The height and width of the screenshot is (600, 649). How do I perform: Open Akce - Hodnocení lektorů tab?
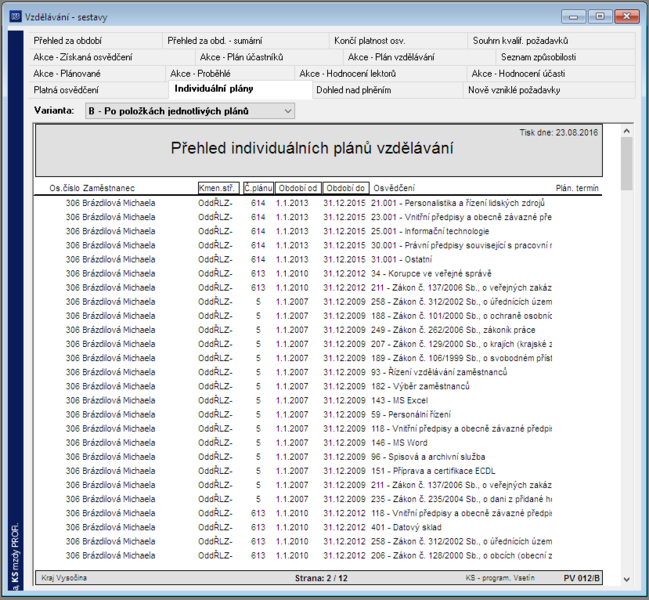click(380, 74)
